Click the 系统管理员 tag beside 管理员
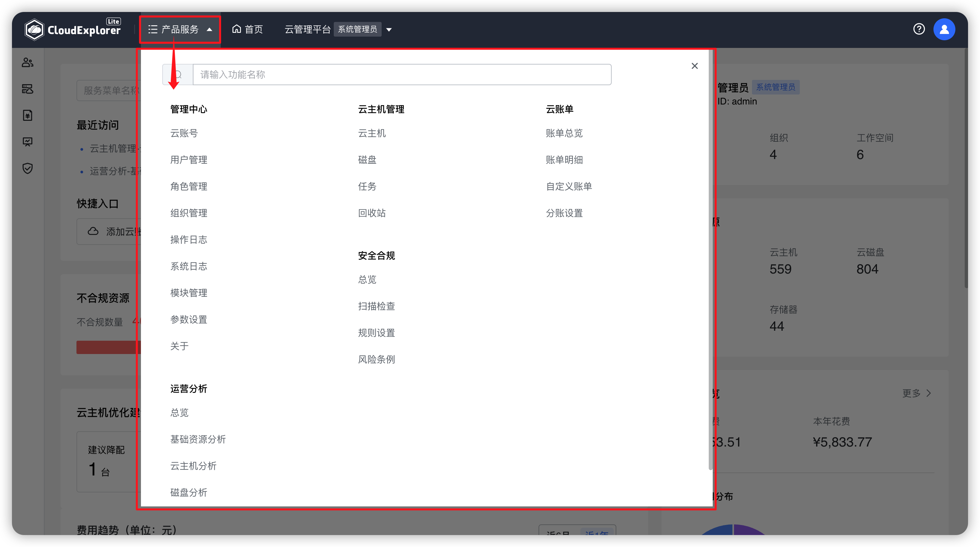The image size is (980, 547). [x=775, y=87]
